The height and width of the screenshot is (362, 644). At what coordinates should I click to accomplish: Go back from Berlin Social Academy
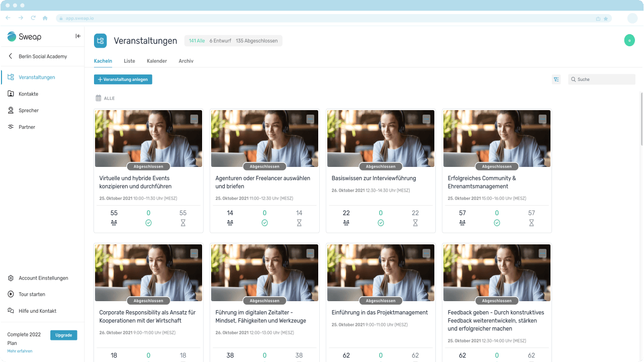11,56
